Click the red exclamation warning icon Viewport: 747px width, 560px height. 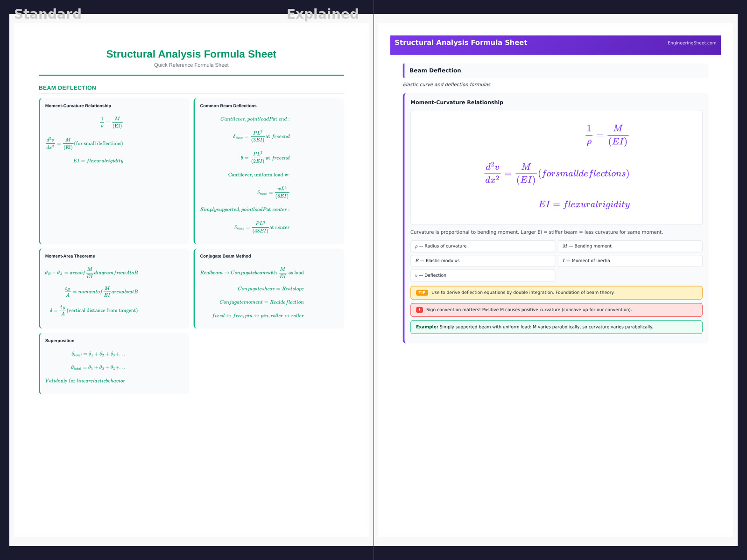[x=419, y=310]
